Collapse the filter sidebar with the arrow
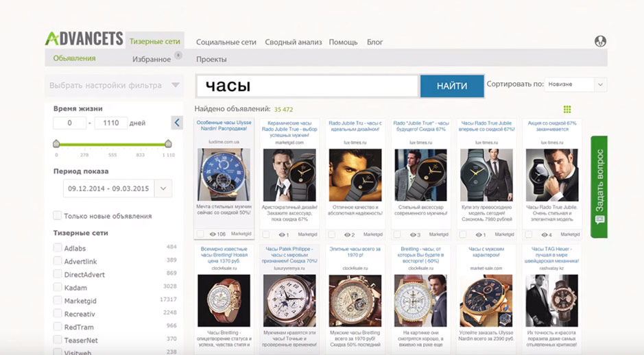This screenshot has height=355, width=644. pyautogui.click(x=177, y=123)
